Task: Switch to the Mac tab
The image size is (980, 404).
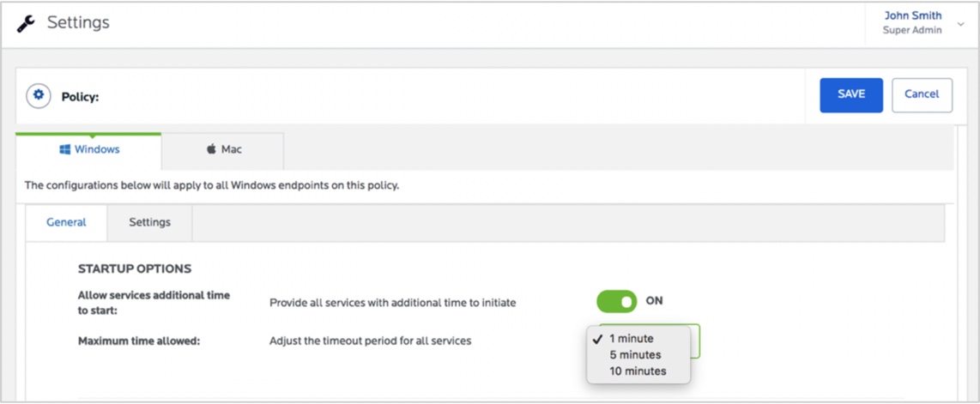Action: point(223,149)
